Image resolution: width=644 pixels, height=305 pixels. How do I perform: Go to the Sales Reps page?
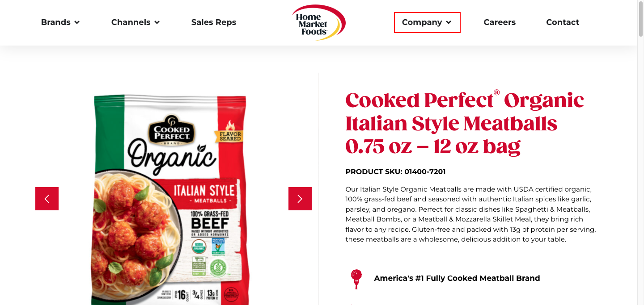(214, 22)
